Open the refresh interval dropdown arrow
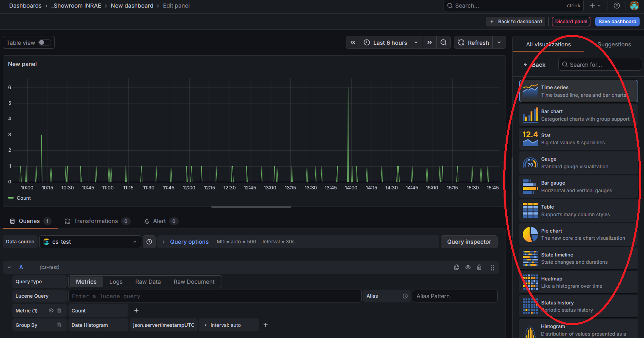Image resolution: width=644 pixels, height=338 pixels. (x=499, y=42)
